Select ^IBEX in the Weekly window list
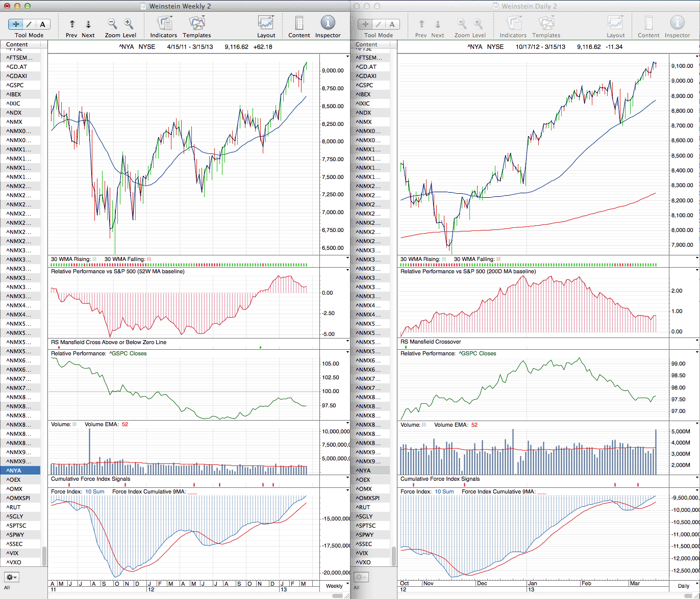 (20, 94)
